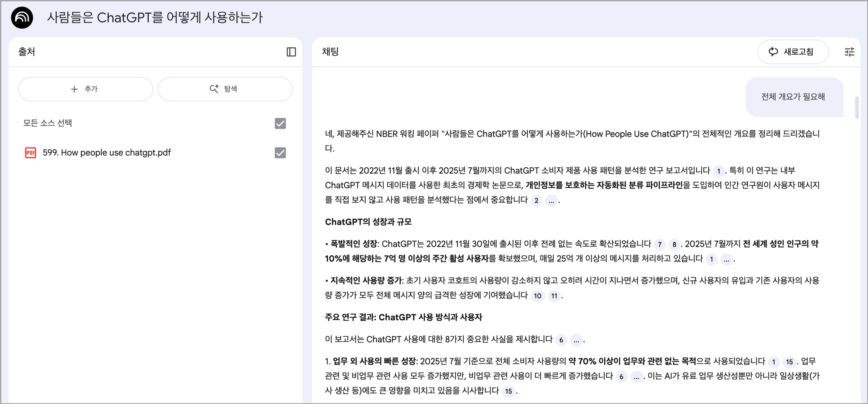Open citation 6 after 더 빠르게 증가했습니다

621,377
